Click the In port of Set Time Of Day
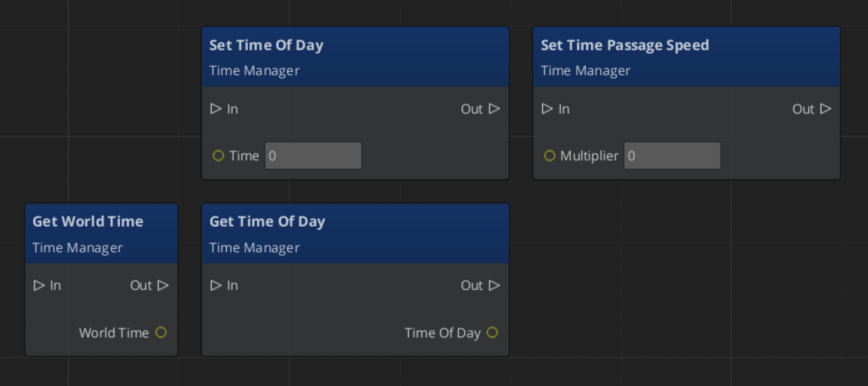868x386 pixels. tap(216, 109)
